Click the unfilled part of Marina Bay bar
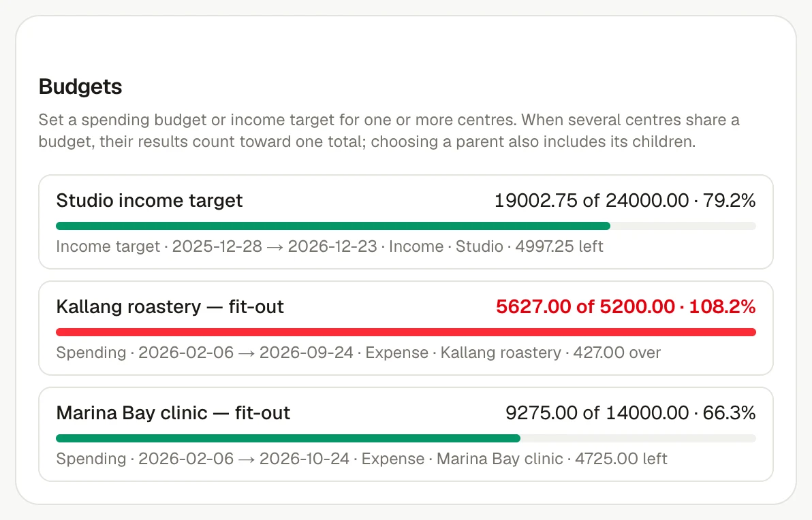The image size is (812, 520). click(638, 438)
